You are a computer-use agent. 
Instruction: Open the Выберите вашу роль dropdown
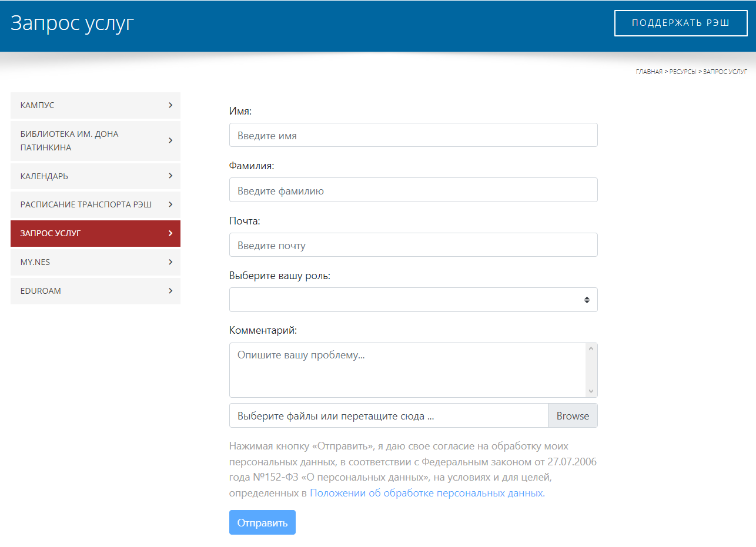click(x=413, y=300)
